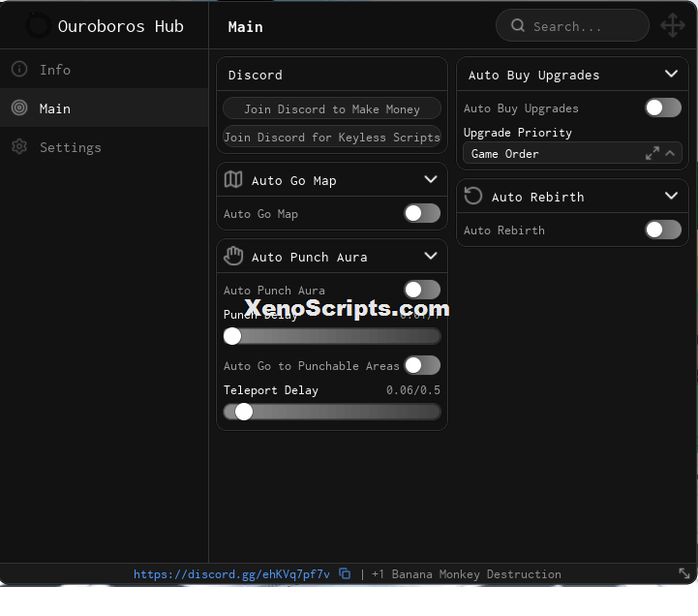
Task: Click the Teleport Delay slider handle
Action: [244, 412]
